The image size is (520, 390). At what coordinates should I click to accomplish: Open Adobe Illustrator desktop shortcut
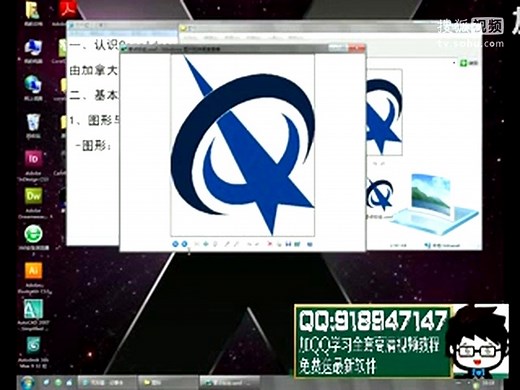point(33,278)
